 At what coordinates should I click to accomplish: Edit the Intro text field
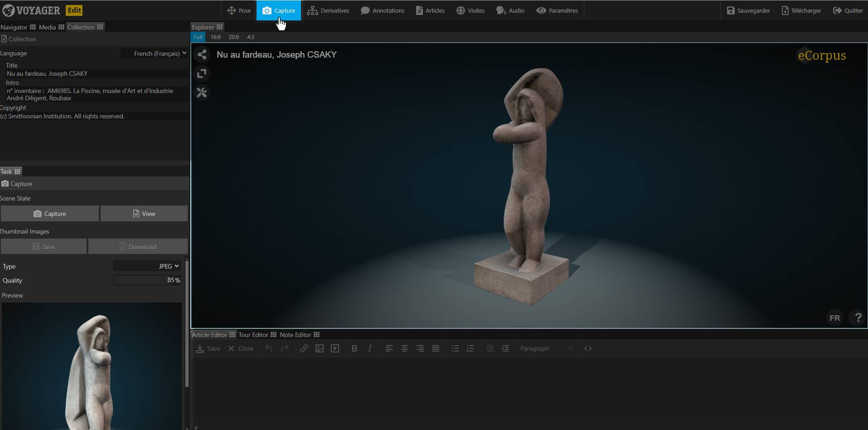pyautogui.click(x=97, y=94)
